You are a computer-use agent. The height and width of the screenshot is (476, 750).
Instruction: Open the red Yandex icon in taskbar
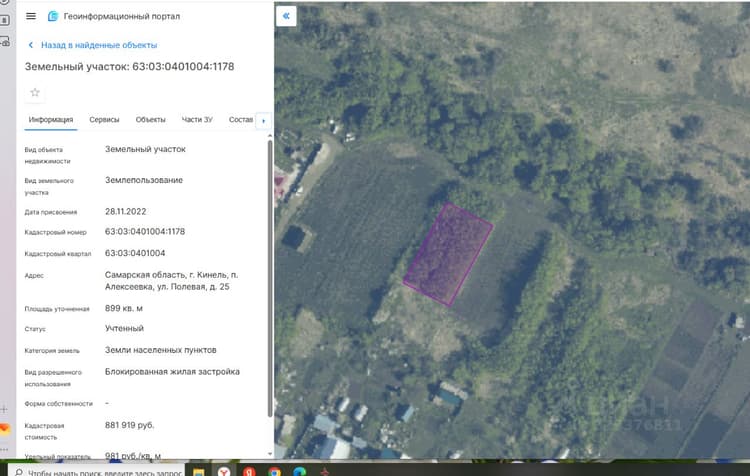(249, 472)
